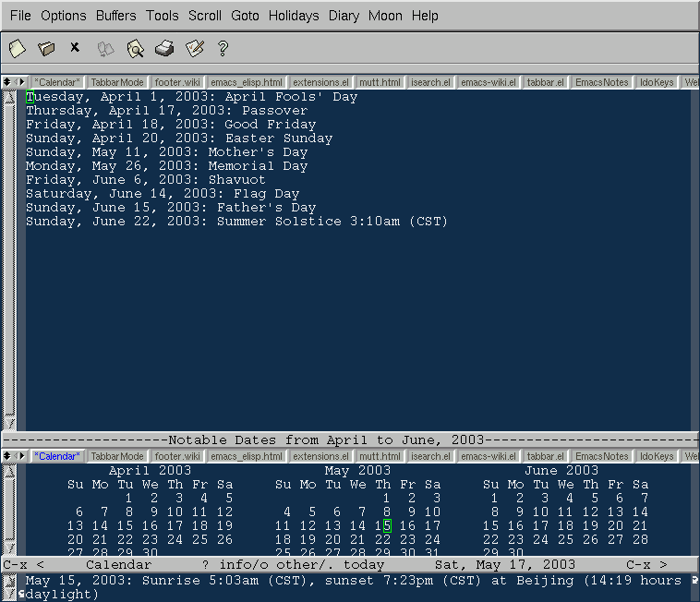Click the question mark help icon

coord(223,48)
